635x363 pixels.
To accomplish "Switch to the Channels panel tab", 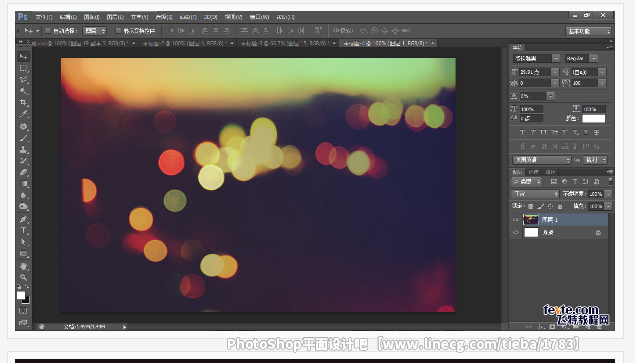I will [534, 172].
